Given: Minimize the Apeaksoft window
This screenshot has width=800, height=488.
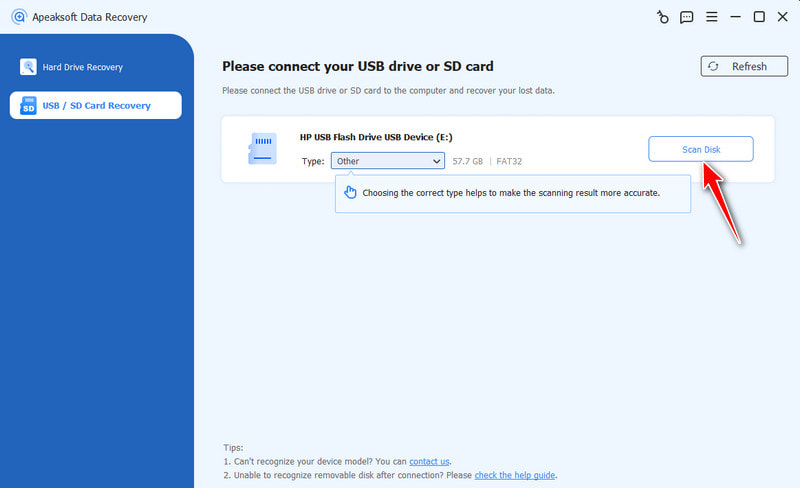Looking at the screenshot, I should coord(735,17).
